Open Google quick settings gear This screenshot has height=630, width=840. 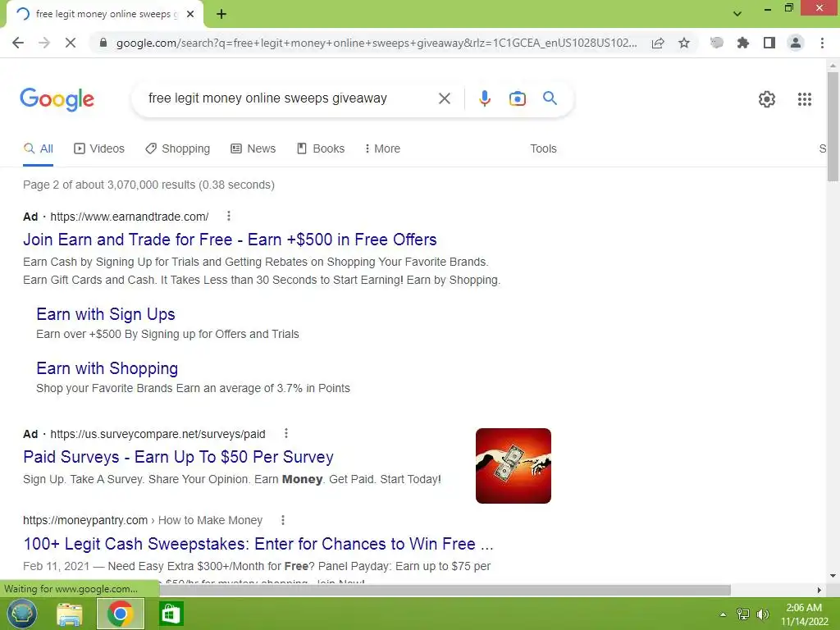[x=767, y=99]
